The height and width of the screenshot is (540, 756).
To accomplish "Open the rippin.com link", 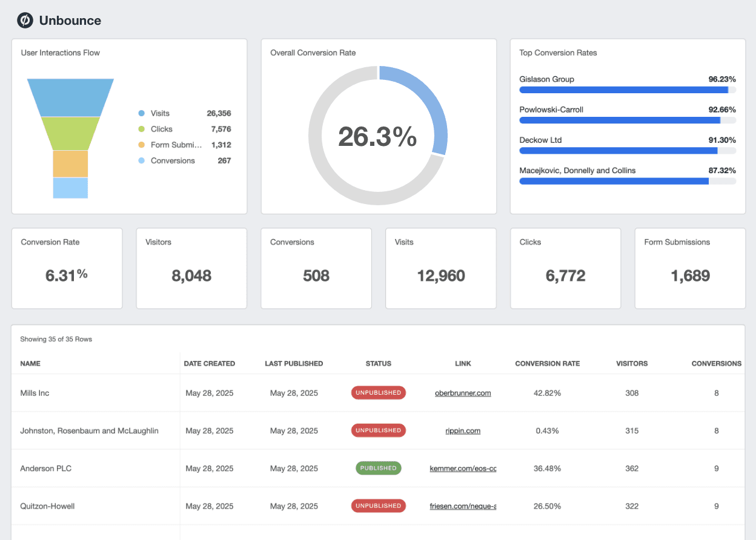I will 463,430.
